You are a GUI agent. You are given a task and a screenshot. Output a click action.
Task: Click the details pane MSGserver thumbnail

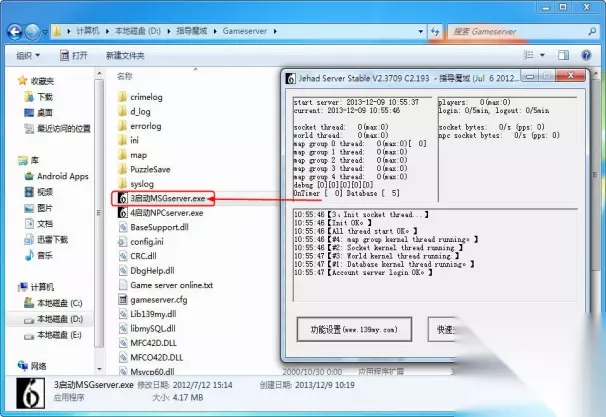point(31,393)
